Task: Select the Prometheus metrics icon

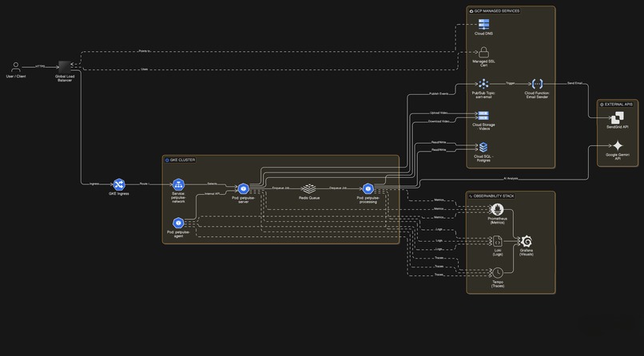Action: 497,210
